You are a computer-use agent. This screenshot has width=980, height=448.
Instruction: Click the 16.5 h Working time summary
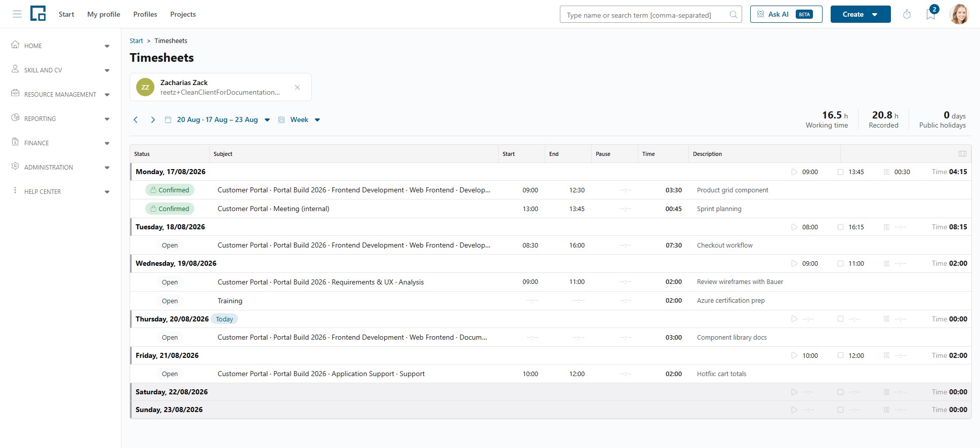point(827,119)
